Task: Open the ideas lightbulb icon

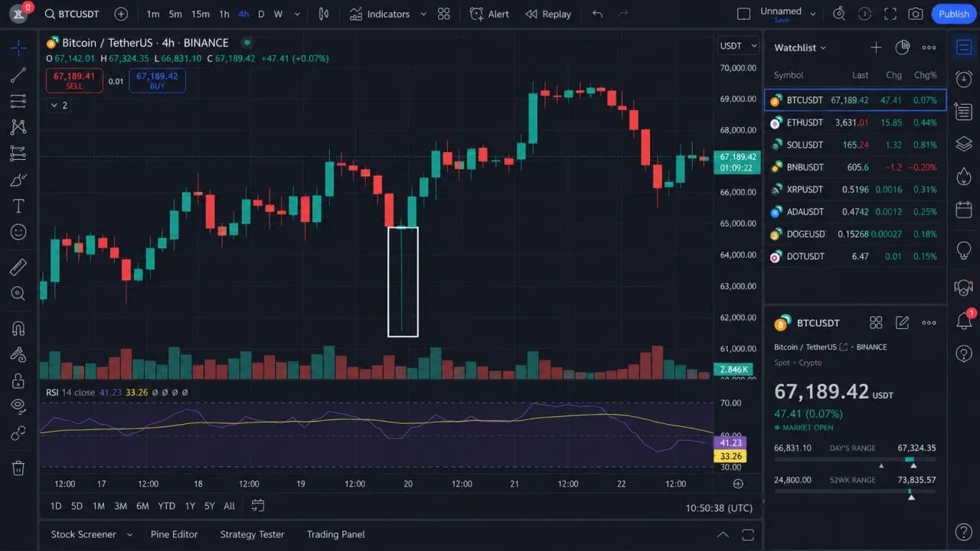Action: coord(964,250)
